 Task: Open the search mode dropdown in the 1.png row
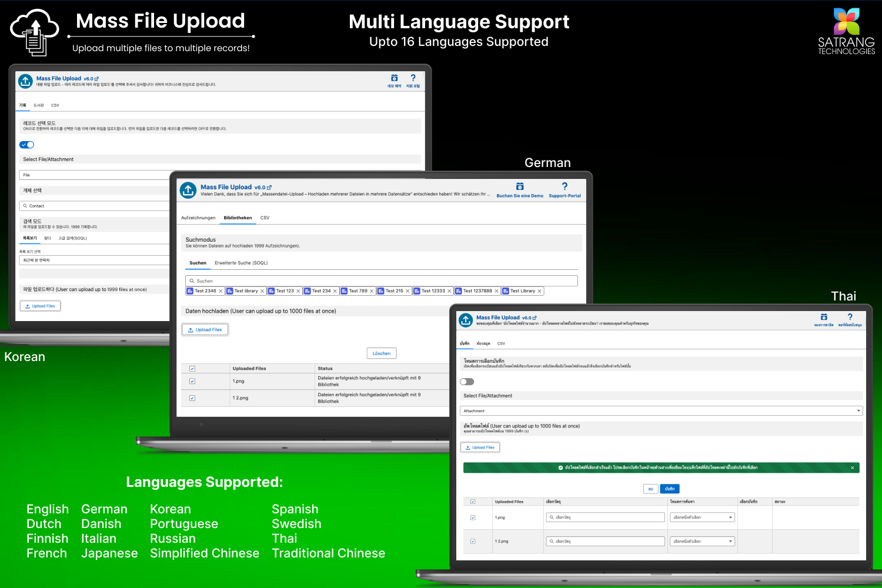[x=703, y=517]
